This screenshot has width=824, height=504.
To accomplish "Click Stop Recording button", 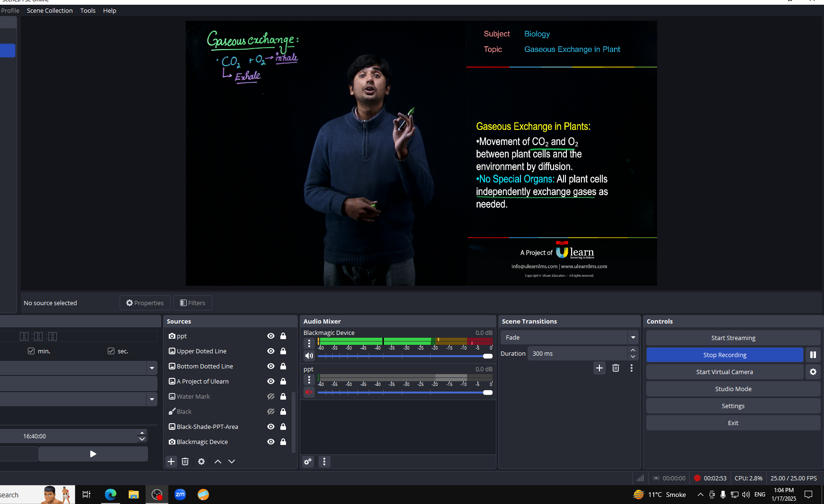I will tap(725, 355).
